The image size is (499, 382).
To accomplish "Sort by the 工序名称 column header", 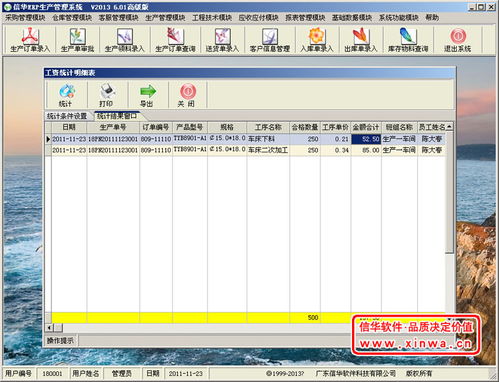I will (268, 127).
